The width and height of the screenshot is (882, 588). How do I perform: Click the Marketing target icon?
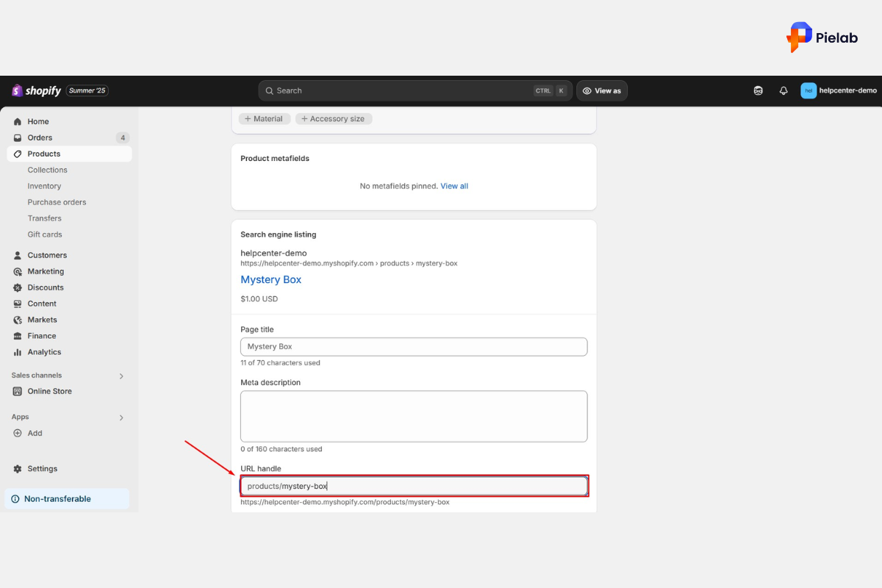(x=18, y=271)
